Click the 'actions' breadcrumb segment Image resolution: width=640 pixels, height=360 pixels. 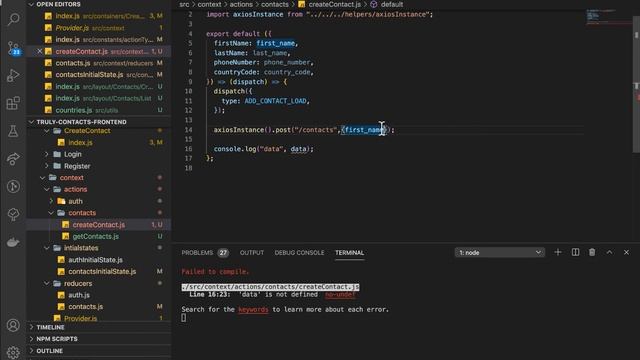tap(241, 4)
